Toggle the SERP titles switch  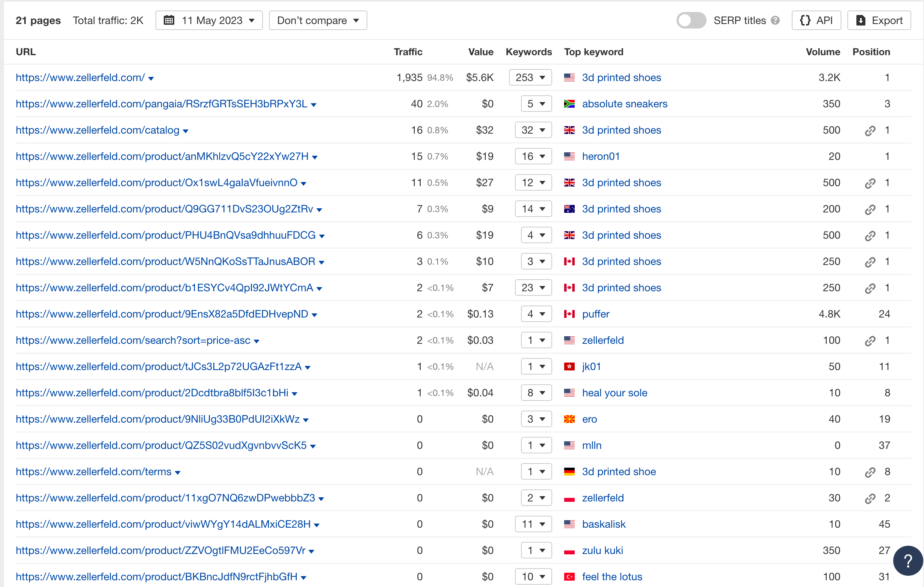[x=691, y=20]
